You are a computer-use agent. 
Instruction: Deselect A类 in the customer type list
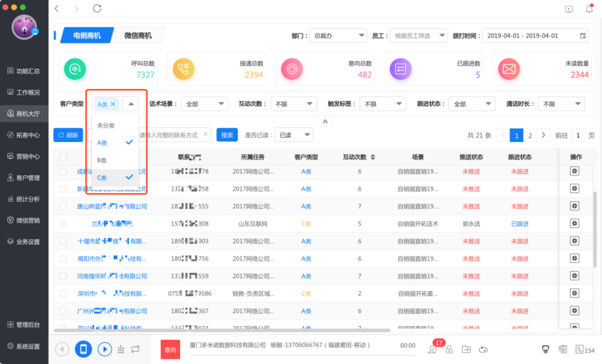[115, 143]
